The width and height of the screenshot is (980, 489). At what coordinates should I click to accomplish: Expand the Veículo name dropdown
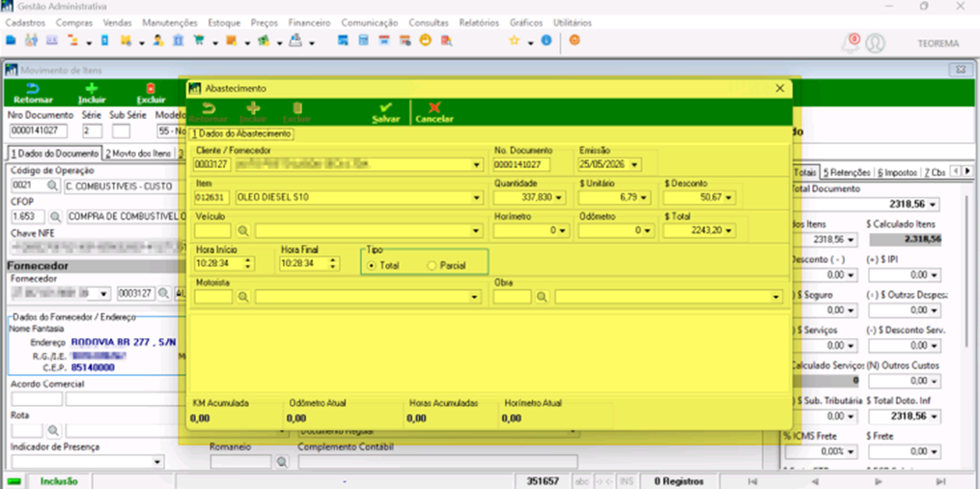(x=477, y=231)
